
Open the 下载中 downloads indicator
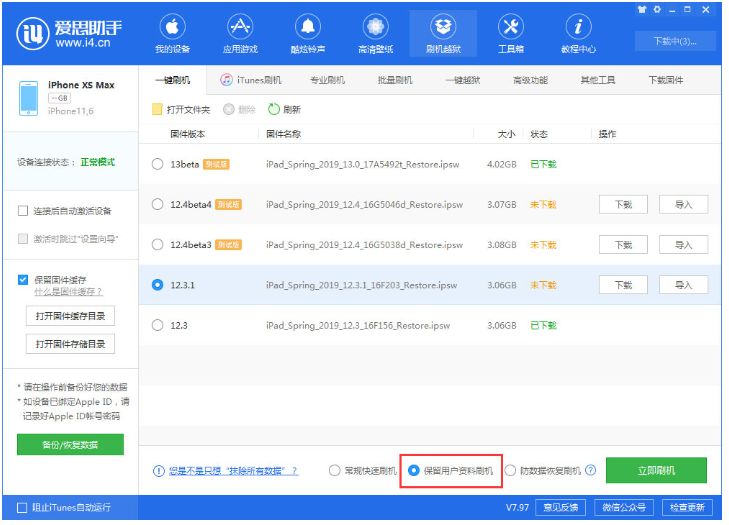pos(681,41)
